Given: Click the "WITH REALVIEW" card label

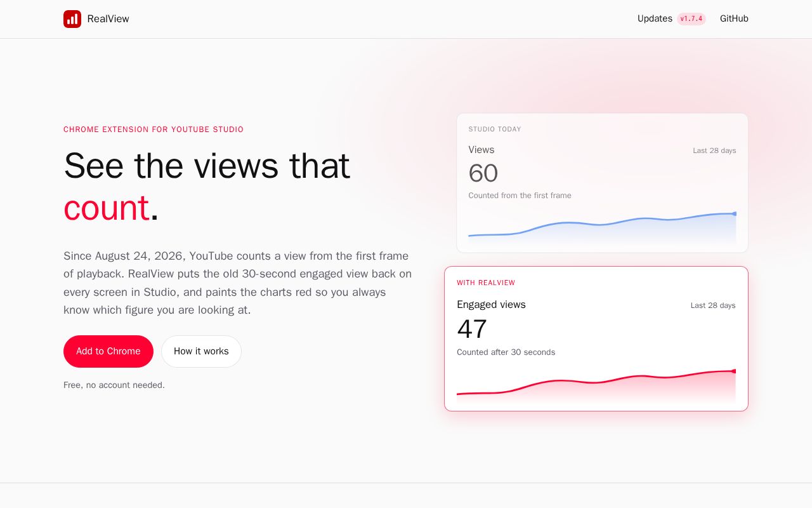Looking at the screenshot, I should point(486,283).
